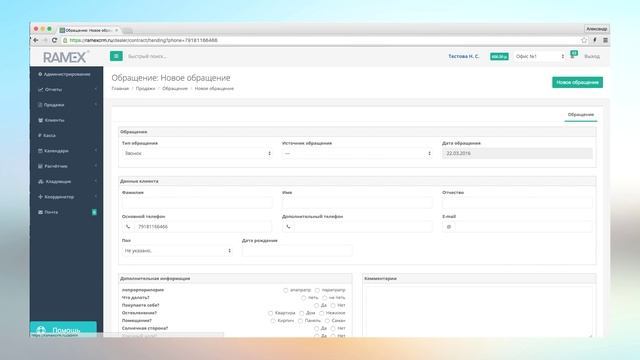
Task: Open Почта via its envelope icon
Action: pos(40,212)
